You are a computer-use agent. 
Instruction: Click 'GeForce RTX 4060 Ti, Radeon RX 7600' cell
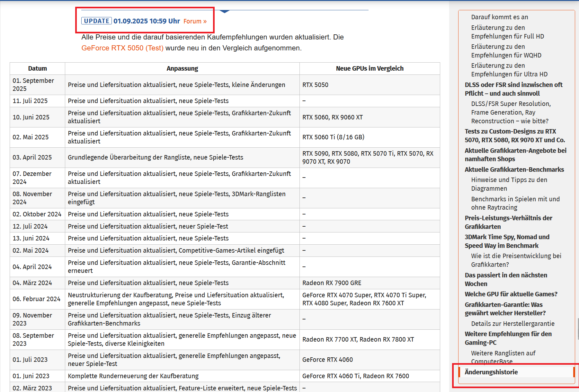370,376
